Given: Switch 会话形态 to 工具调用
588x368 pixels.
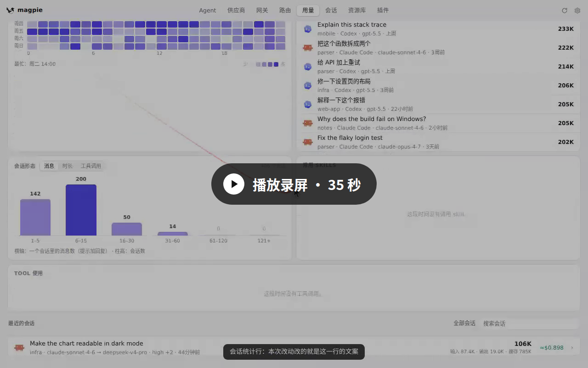Looking at the screenshot, I should coord(91,166).
